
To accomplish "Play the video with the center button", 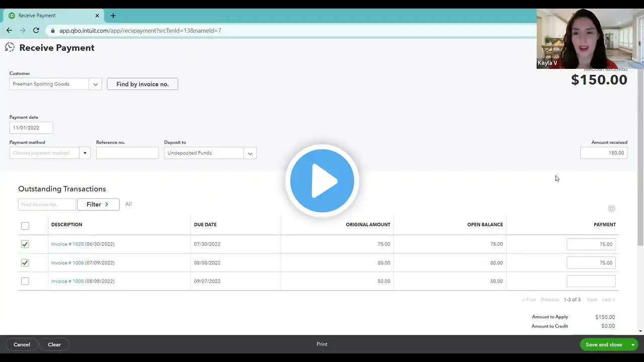I will (x=322, y=180).
